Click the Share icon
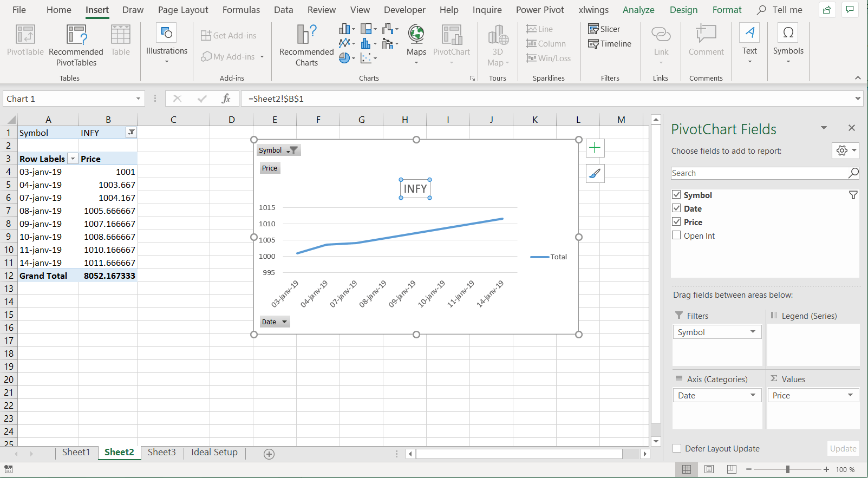 [827, 10]
